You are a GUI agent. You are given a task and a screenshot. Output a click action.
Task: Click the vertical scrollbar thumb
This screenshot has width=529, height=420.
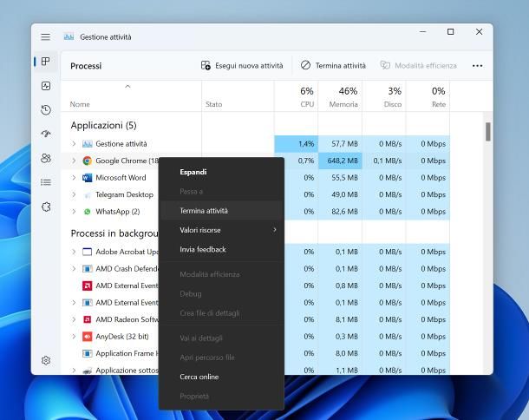pos(488,132)
